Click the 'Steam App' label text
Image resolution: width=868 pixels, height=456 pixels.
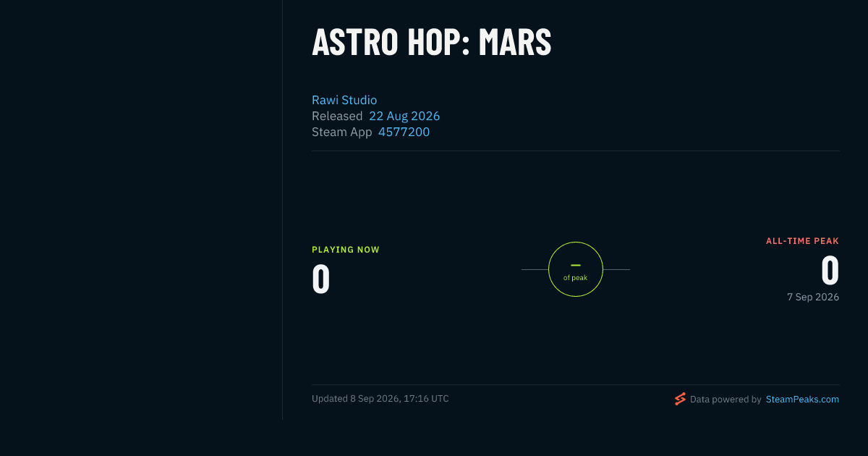click(x=342, y=132)
